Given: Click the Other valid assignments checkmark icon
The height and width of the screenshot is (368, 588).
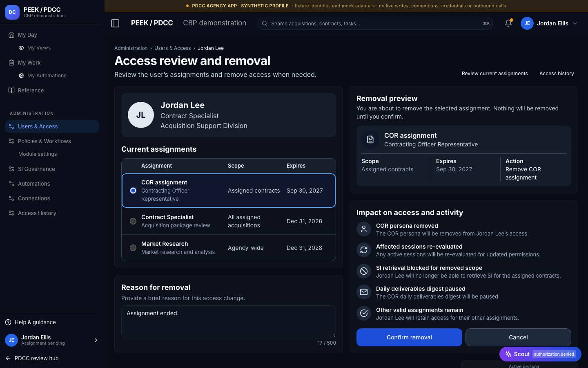Looking at the screenshot, I should click(x=364, y=313).
